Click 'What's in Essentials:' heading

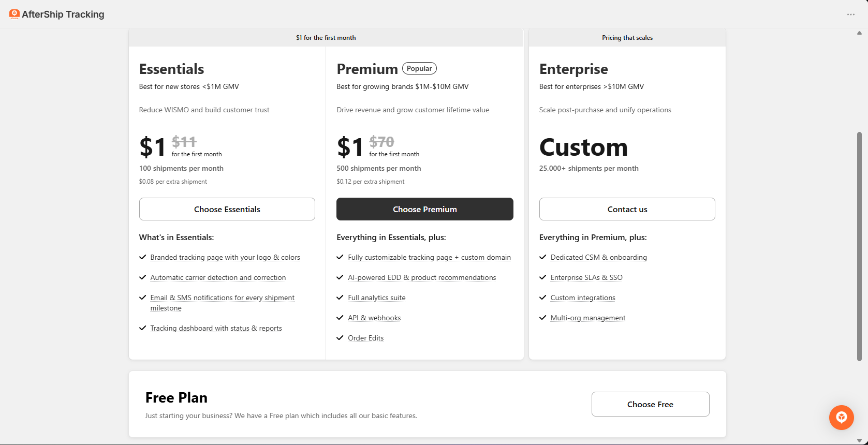[176, 237]
